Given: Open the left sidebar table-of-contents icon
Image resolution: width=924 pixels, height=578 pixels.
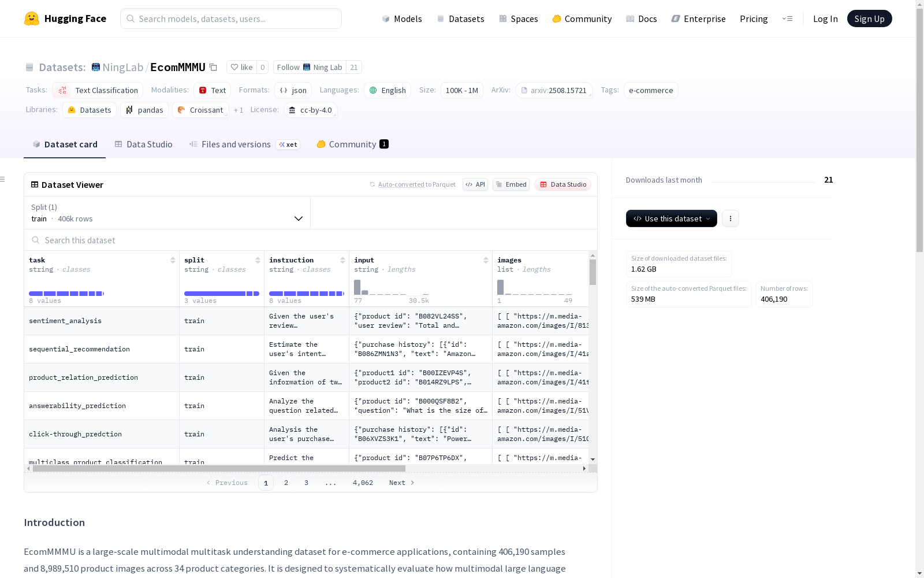Looking at the screenshot, I should (2, 179).
